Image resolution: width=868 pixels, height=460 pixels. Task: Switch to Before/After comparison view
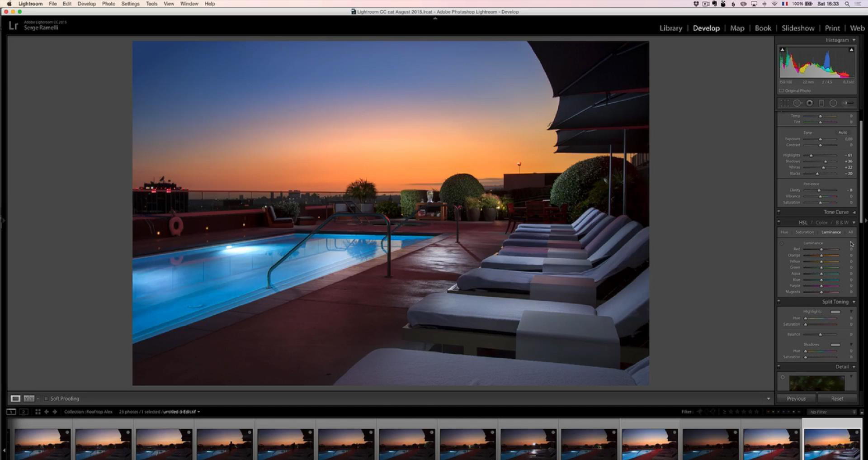29,398
